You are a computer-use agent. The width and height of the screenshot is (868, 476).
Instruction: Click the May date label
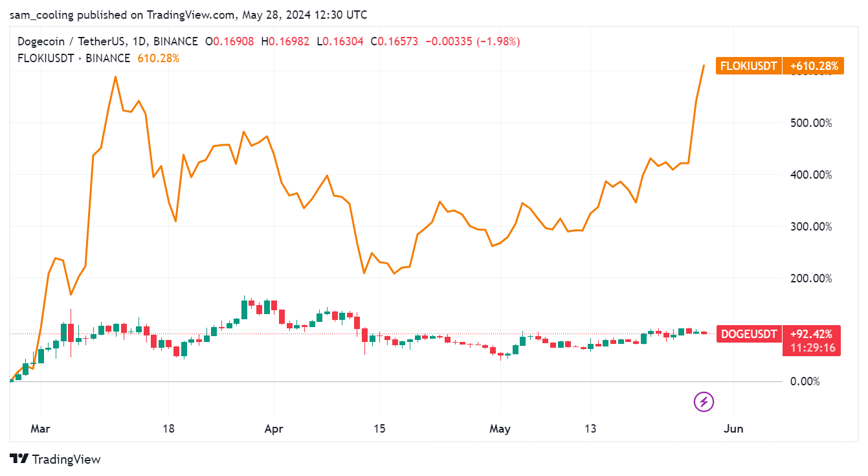(x=500, y=429)
